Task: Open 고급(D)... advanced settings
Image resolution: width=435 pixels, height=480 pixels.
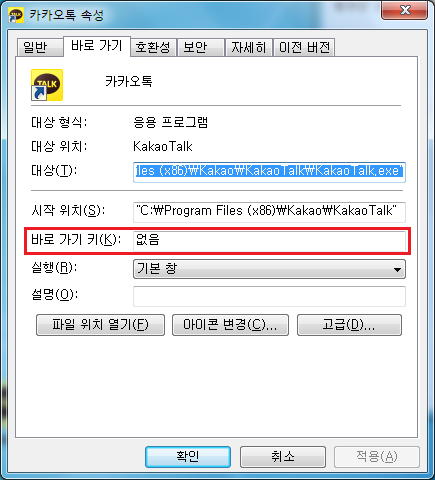Action: coord(349,325)
